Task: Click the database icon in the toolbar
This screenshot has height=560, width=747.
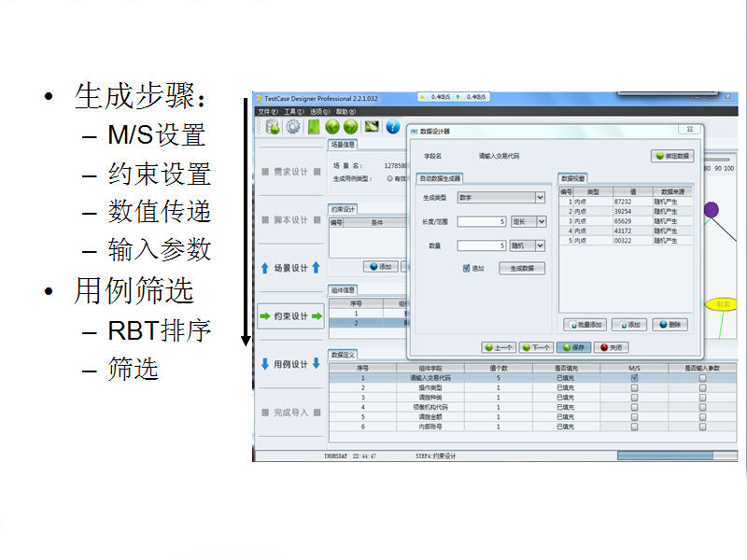Action: [x=273, y=127]
